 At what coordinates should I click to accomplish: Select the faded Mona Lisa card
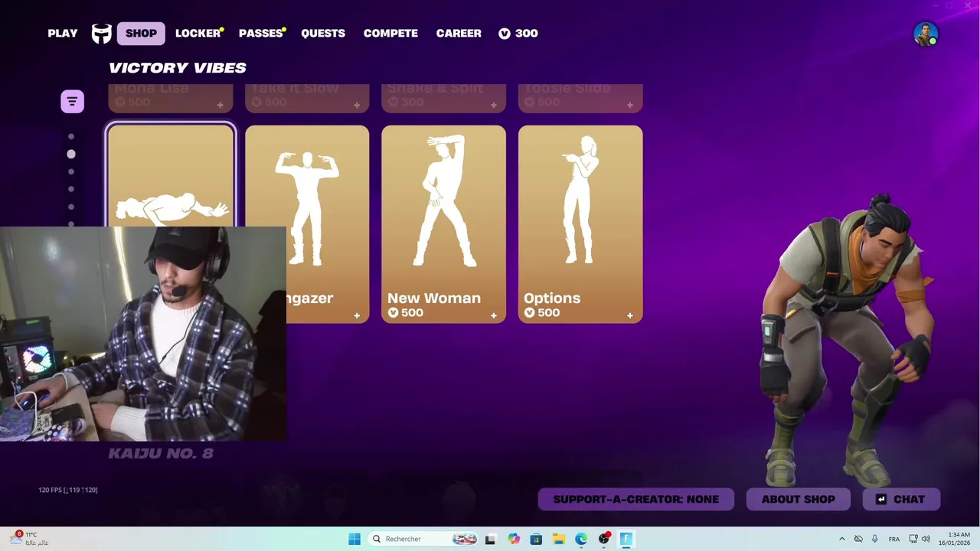(171, 98)
